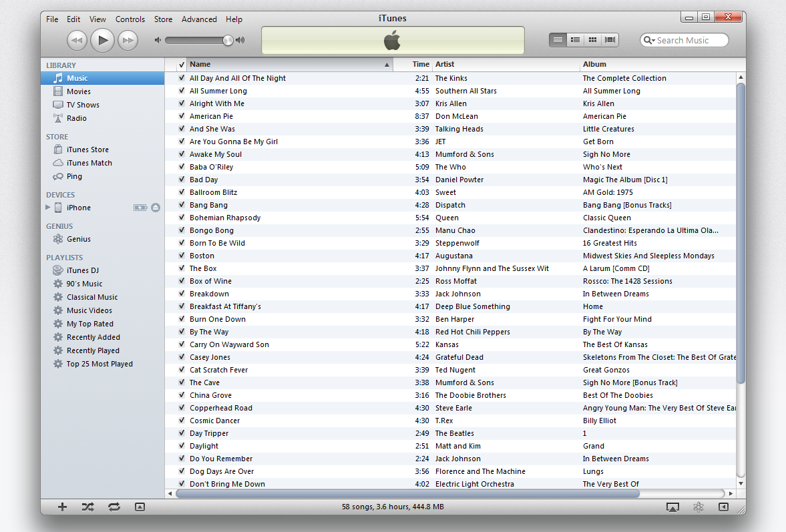Open Movies library in sidebar
The image size is (786, 532).
pos(79,91)
